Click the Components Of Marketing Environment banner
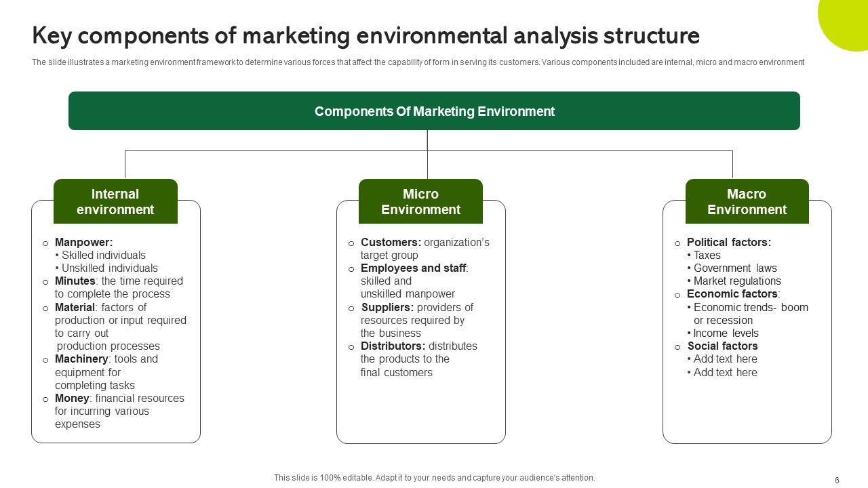 (434, 111)
